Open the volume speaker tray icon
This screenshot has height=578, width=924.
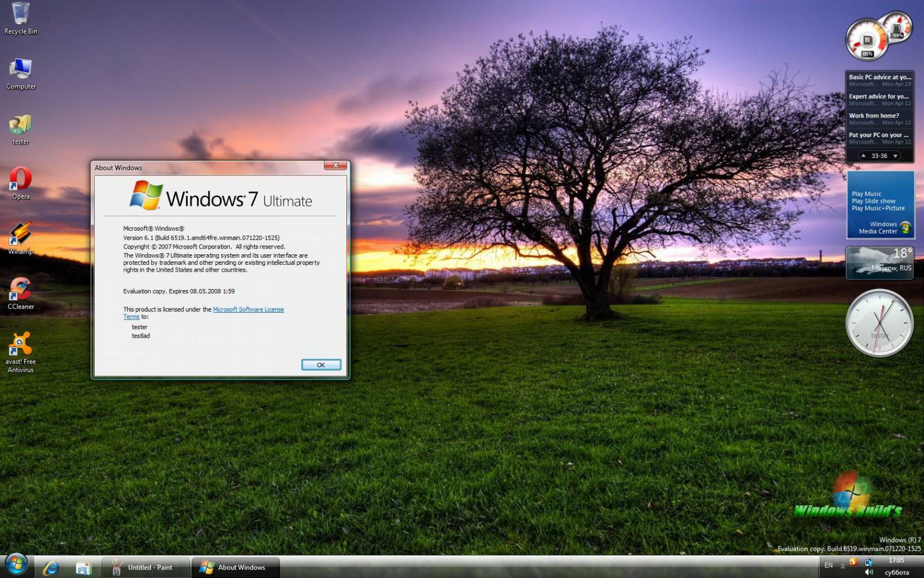pos(869,572)
